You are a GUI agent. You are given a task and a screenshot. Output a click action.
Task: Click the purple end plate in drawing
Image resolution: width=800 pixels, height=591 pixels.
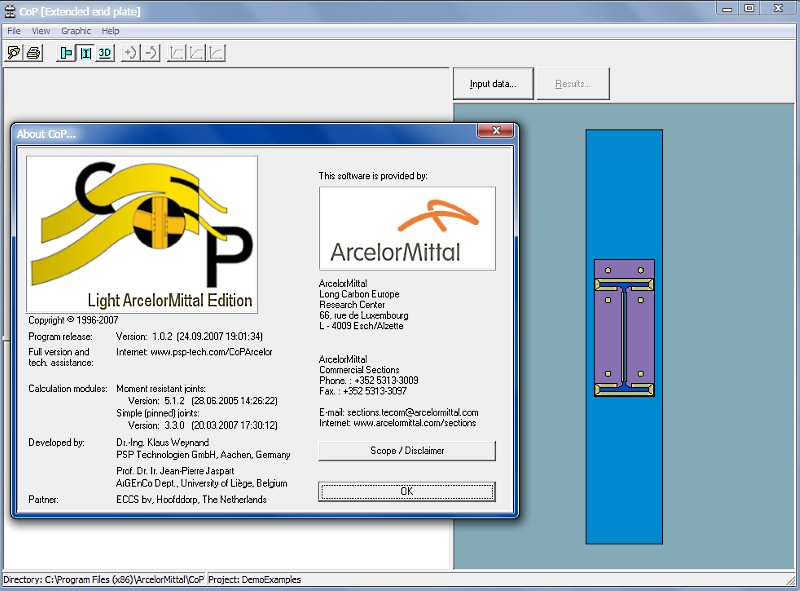click(624, 328)
